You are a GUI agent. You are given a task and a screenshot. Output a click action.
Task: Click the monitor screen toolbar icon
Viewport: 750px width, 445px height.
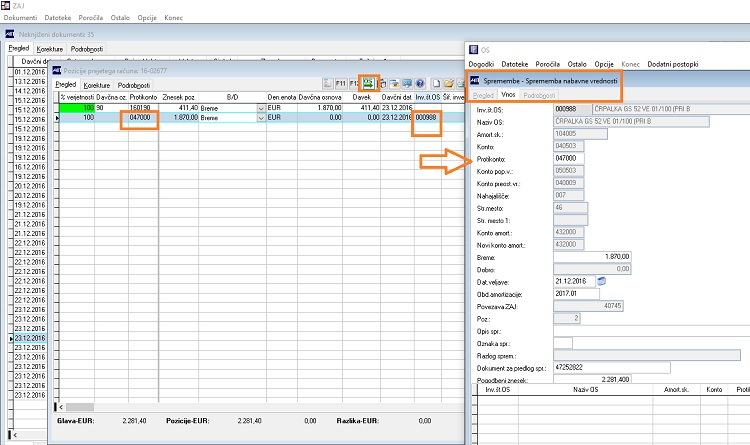(x=405, y=83)
